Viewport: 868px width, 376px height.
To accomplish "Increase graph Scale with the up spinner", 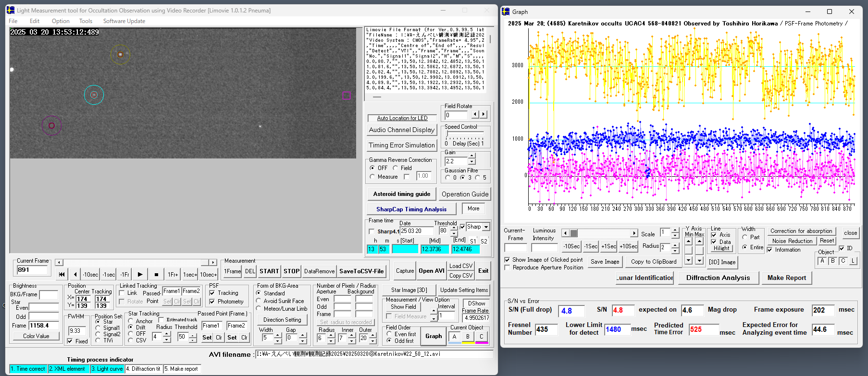I will (x=675, y=230).
